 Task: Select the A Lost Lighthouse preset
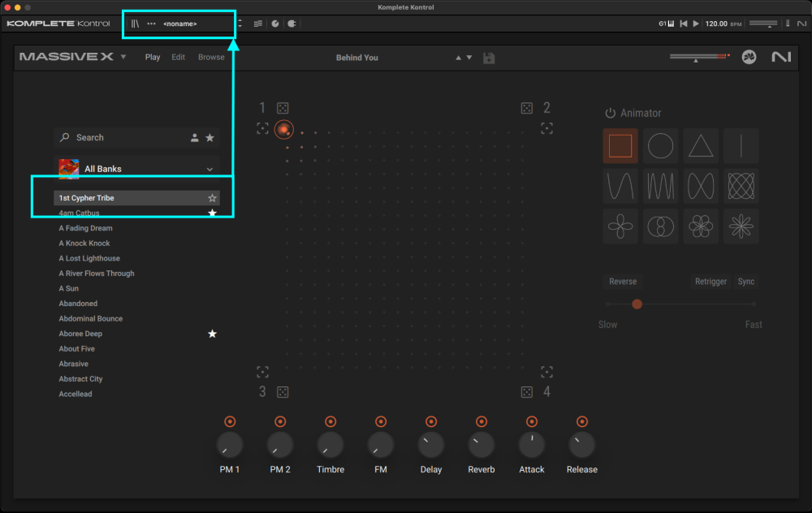click(x=89, y=258)
